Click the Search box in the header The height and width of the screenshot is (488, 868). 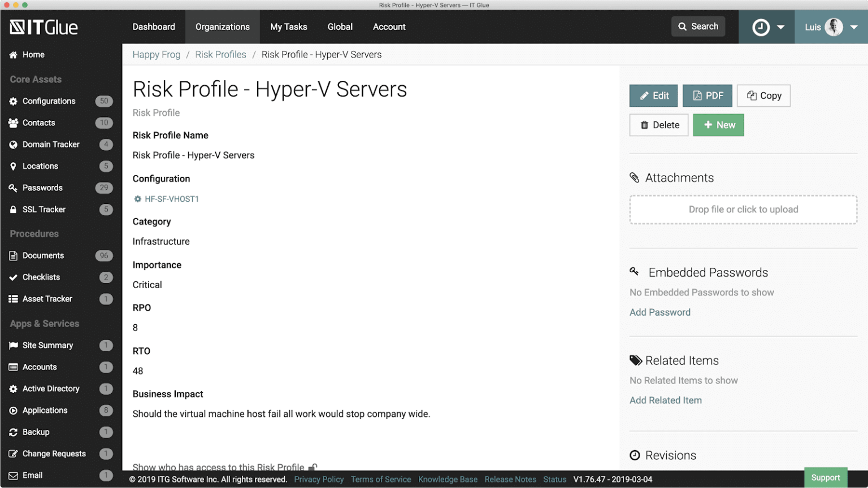698,27
